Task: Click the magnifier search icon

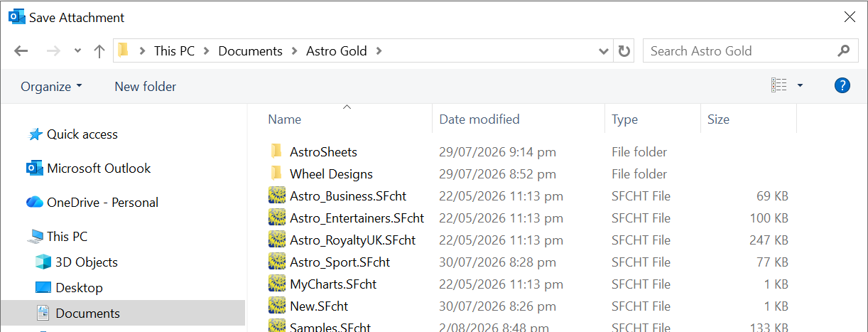Action: tap(844, 50)
